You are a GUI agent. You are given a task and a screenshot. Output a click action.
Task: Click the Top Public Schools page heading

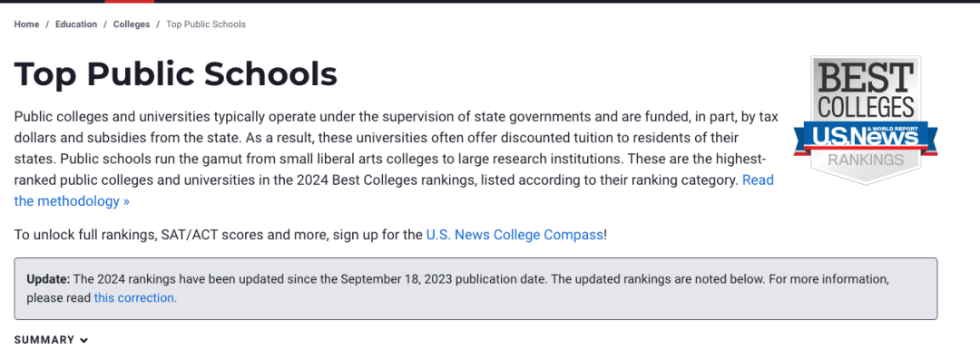176,74
